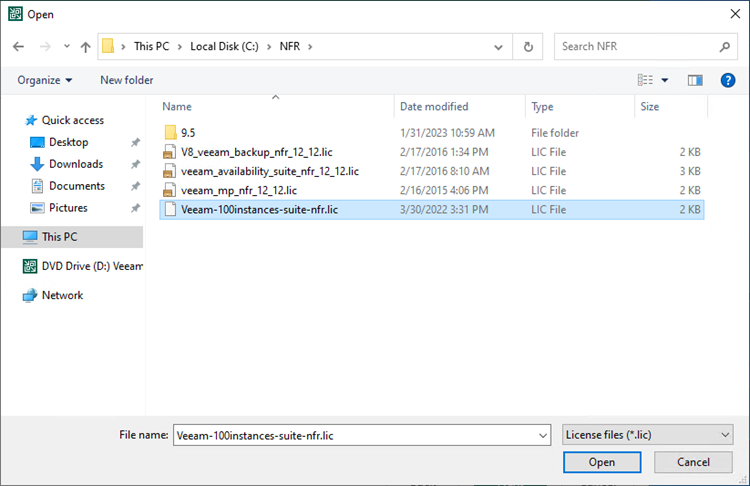Cancel the file dialog
Image resolution: width=750 pixels, height=486 pixels.
pos(693,462)
